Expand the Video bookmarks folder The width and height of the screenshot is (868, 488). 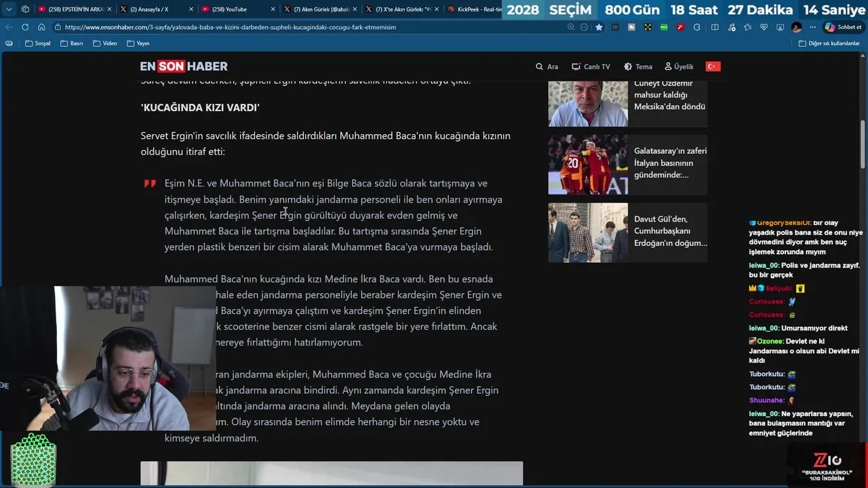[x=105, y=43]
